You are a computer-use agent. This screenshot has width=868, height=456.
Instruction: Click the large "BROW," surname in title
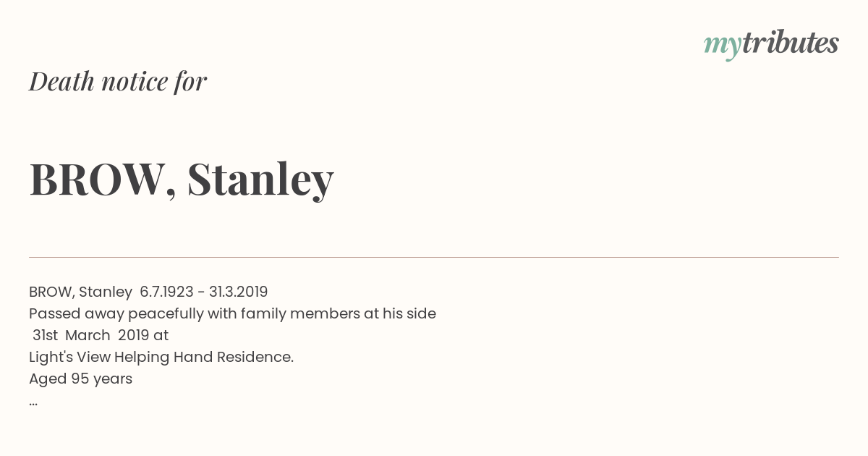103,179
